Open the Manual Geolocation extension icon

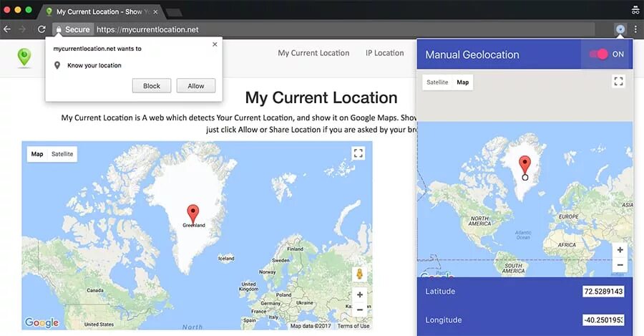[x=620, y=29]
